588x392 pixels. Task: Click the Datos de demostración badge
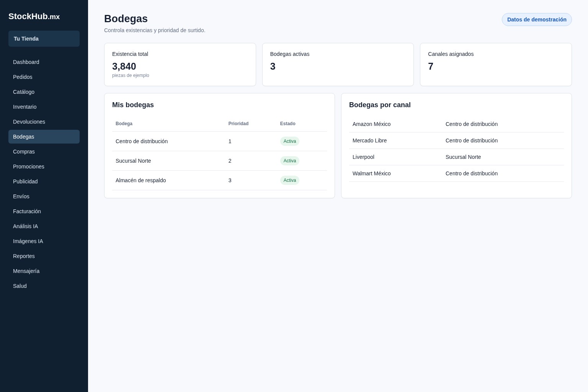[537, 20]
